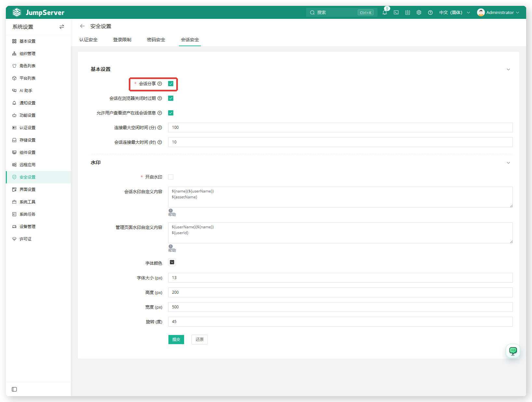This screenshot has width=532, height=402.
Task: Click the Administrator avatar icon
Action: coord(481,12)
